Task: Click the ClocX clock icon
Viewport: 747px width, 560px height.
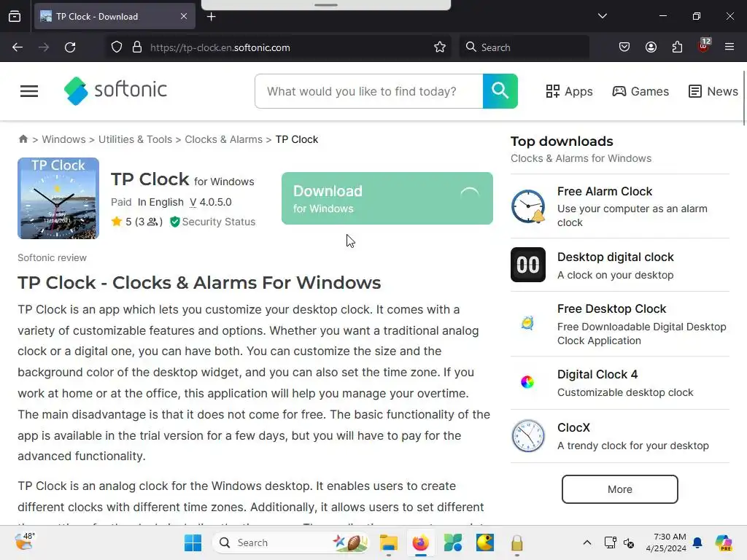Action: tap(528, 436)
